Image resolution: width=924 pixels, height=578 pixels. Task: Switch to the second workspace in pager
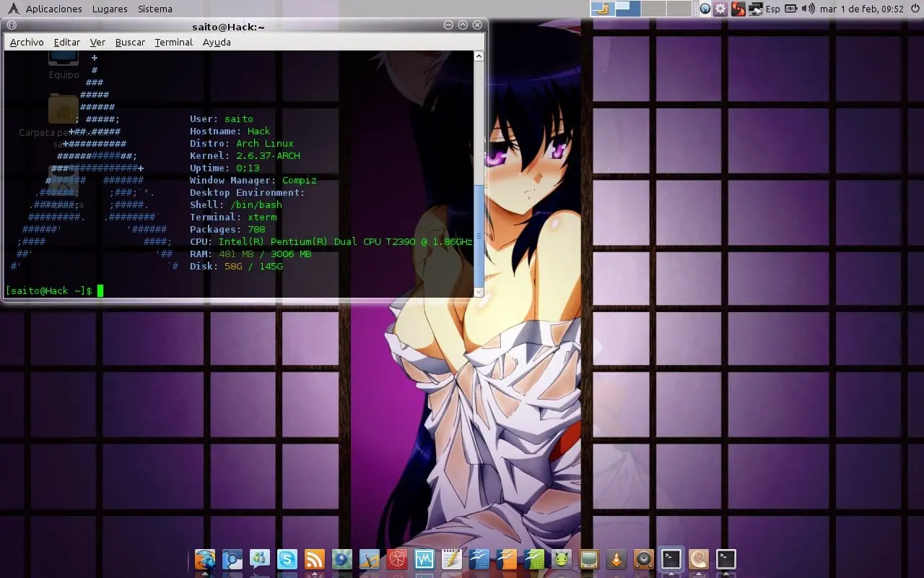[628, 9]
